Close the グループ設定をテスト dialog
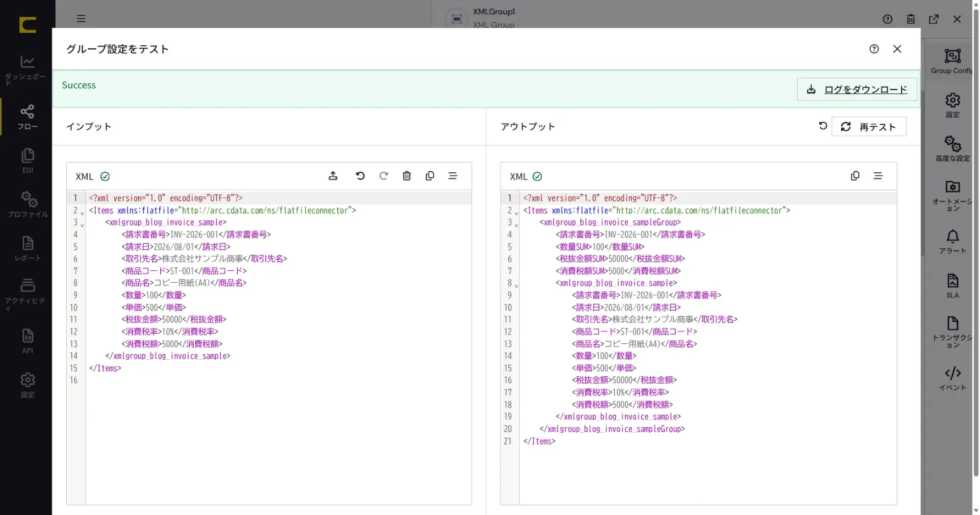 click(x=897, y=49)
